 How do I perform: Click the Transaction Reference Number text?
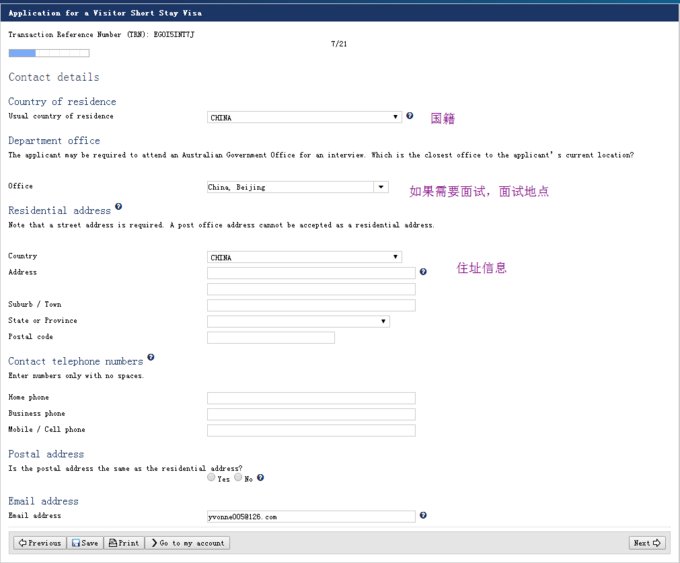pyautogui.click(x=101, y=34)
